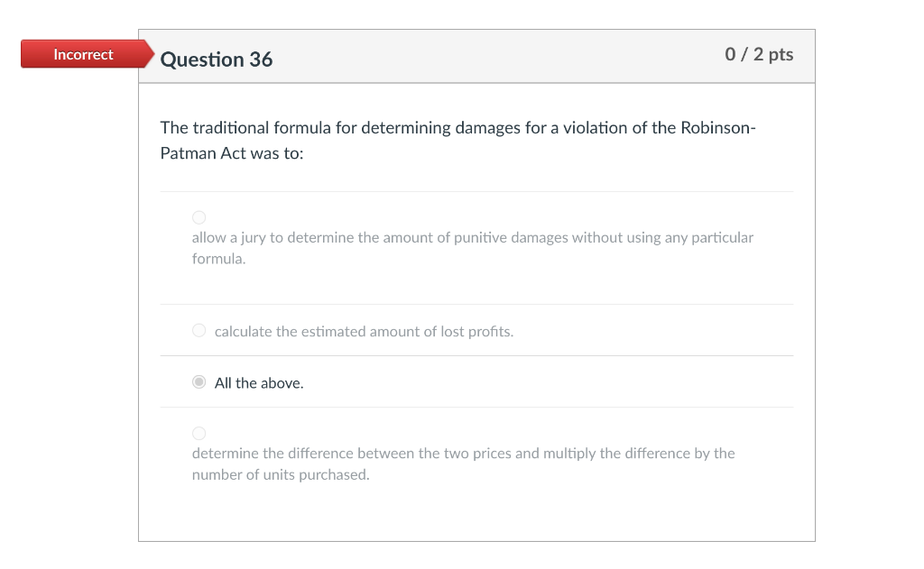Image resolution: width=924 pixels, height=569 pixels.
Task: Click the 'multiply the difference by units purchased' text
Action: (x=463, y=463)
